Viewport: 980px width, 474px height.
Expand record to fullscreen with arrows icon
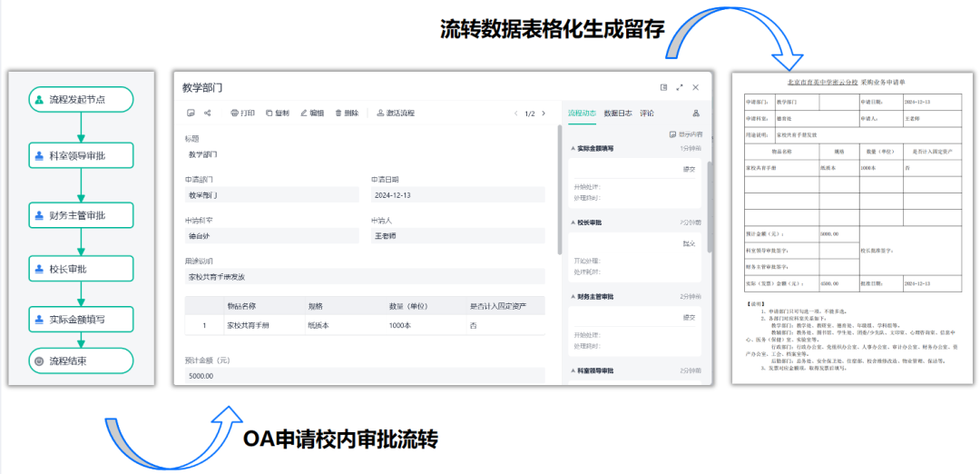click(x=680, y=87)
